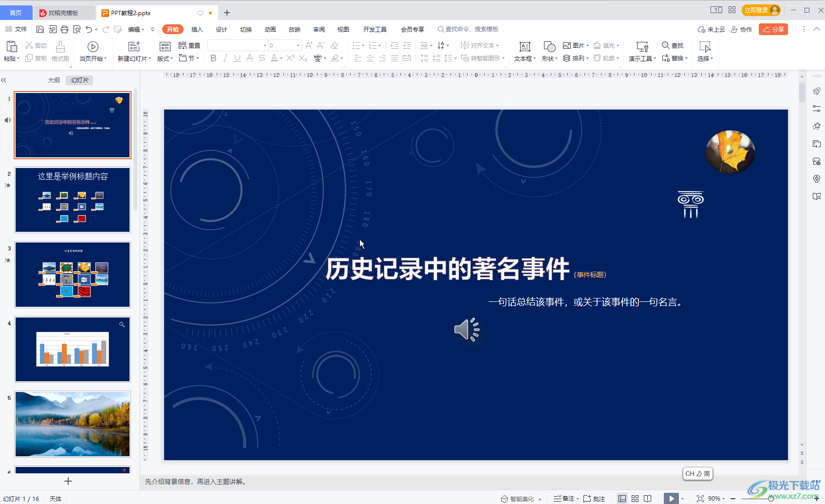The image size is (825, 504).
Task: Open the settings sliders icon in right sidebar
Action: click(817, 109)
